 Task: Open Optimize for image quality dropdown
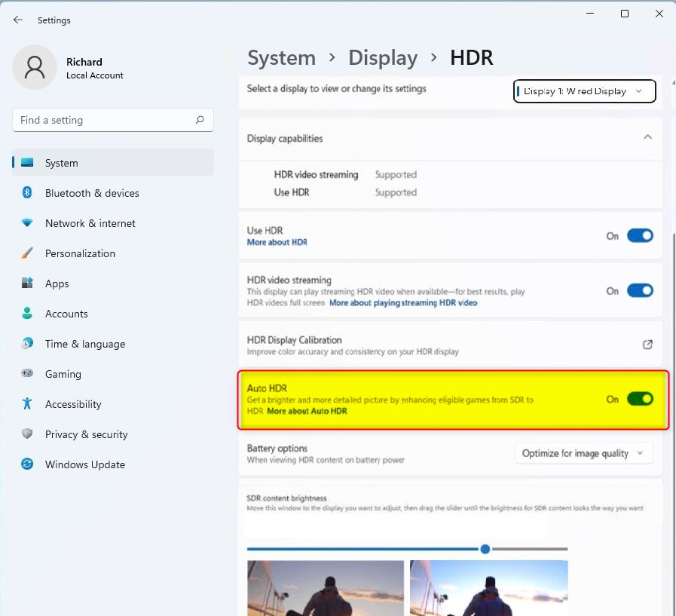pyautogui.click(x=584, y=453)
